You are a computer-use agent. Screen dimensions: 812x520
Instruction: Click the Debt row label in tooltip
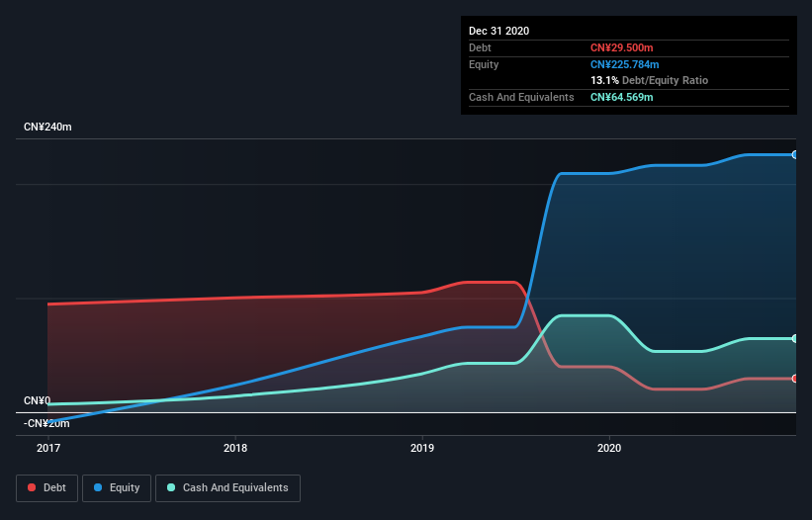pyautogui.click(x=480, y=47)
